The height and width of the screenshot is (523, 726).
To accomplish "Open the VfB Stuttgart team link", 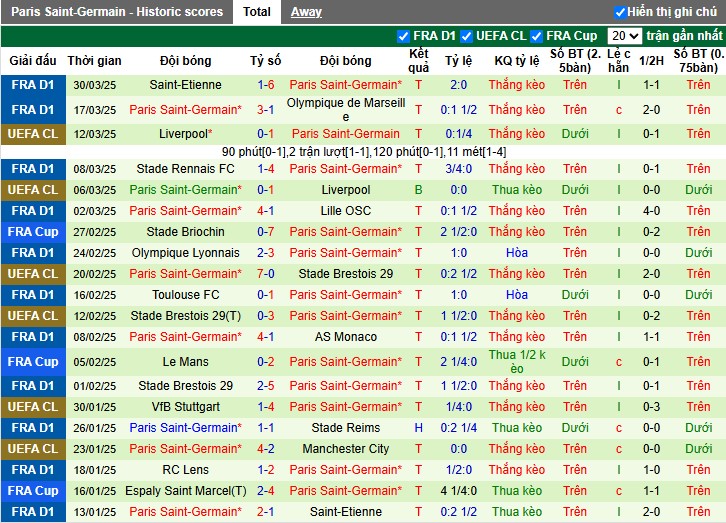I will pyautogui.click(x=185, y=407).
